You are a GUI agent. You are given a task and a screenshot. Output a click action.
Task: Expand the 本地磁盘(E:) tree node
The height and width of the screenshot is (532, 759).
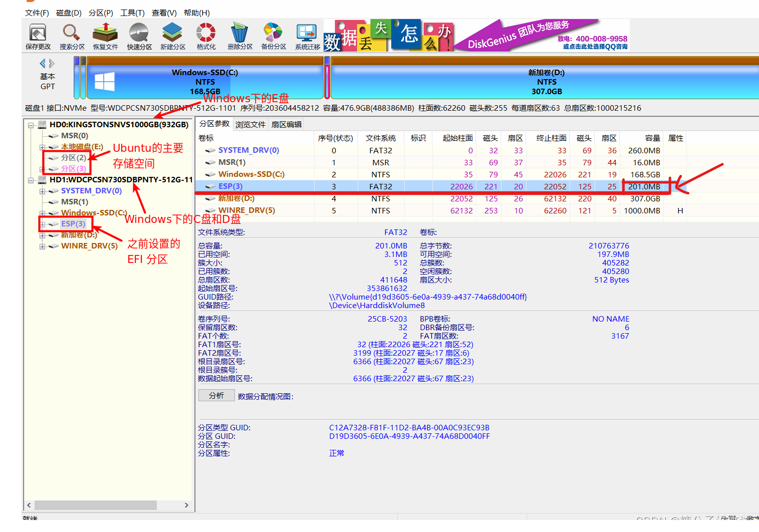tap(42, 147)
